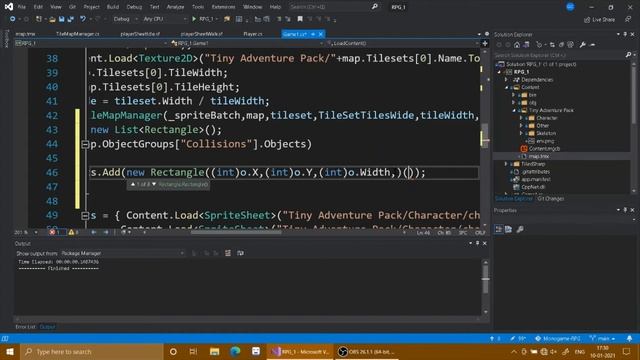
Task: Open Microsoft Edge from the taskbar
Action: click(235, 351)
